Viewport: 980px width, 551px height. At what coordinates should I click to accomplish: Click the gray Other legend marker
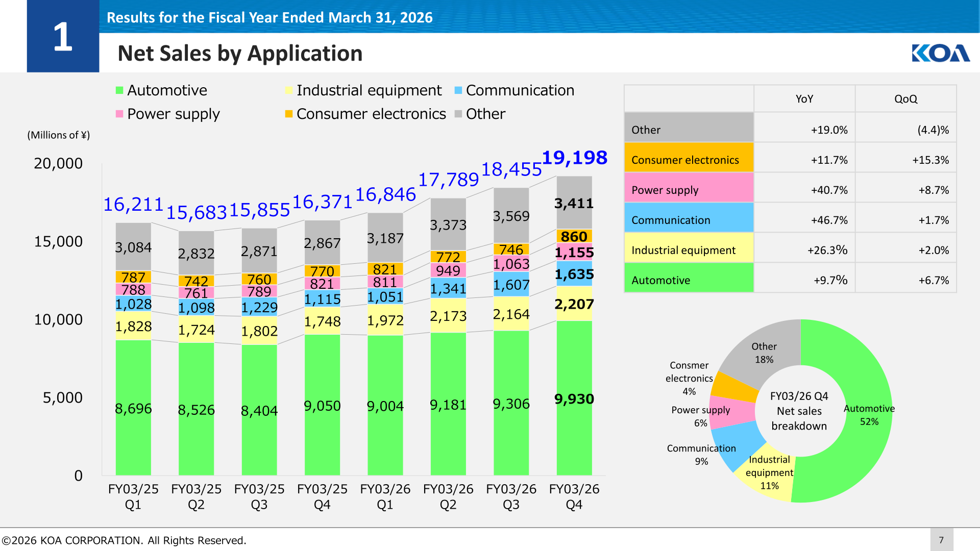coord(458,114)
